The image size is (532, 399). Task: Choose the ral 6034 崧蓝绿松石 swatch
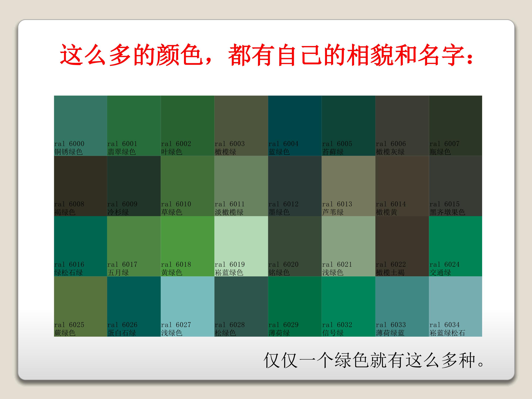(456, 307)
